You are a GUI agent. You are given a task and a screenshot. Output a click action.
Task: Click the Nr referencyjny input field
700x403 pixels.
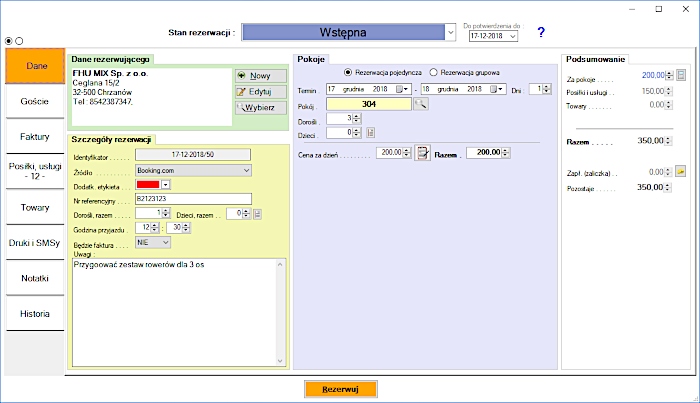[193, 199]
